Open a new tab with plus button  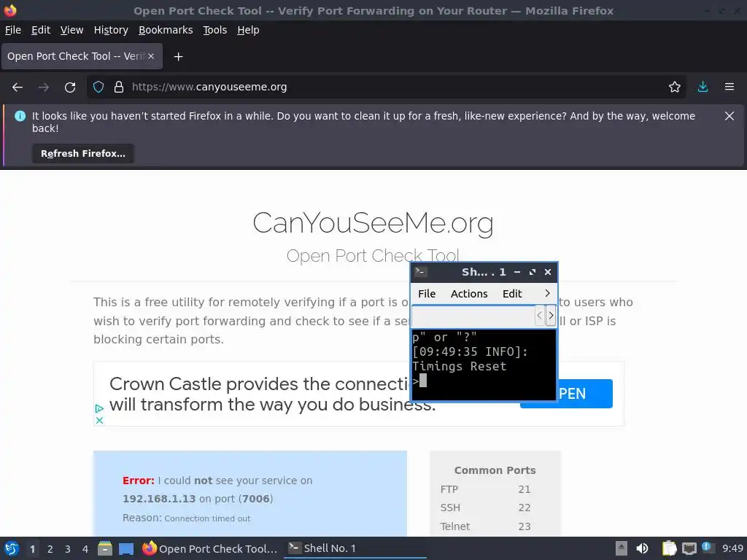tap(178, 57)
